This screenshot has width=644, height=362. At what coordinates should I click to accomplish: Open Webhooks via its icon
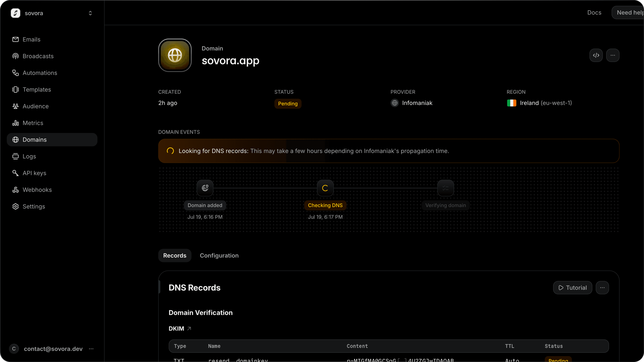(15, 190)
